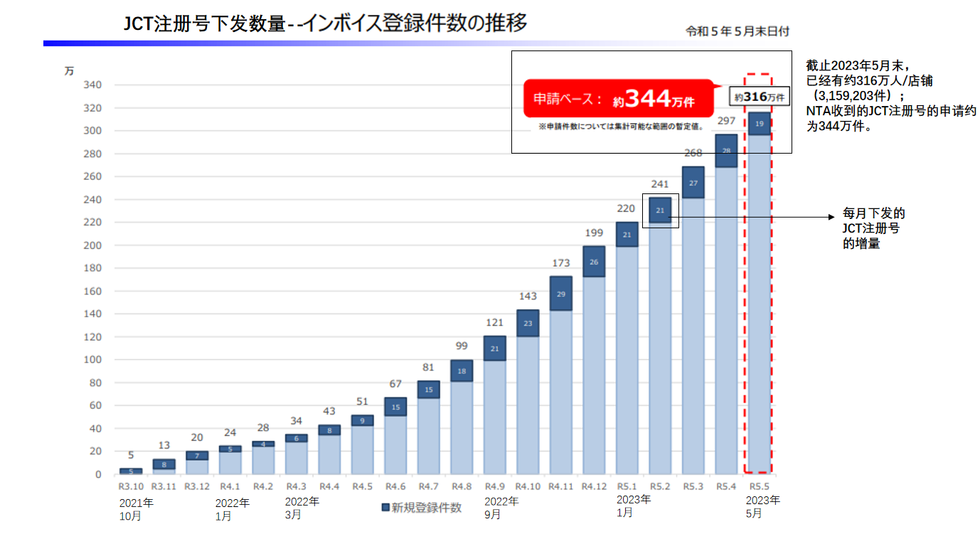Image resolution: width=980 pixels, height=539 pixels.
Task: Select the 'R5.5' x-axis label
Action: pyautogui.click(x=760, y=487)
